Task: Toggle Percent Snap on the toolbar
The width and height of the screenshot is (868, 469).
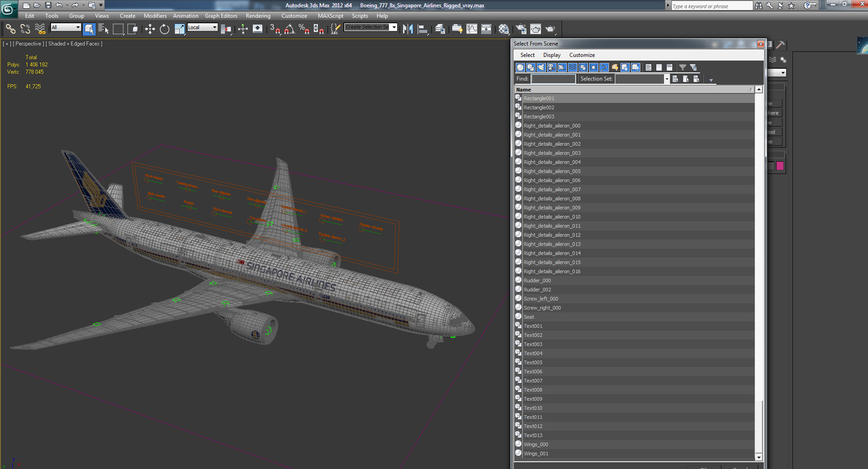Action: pos(304,29)
